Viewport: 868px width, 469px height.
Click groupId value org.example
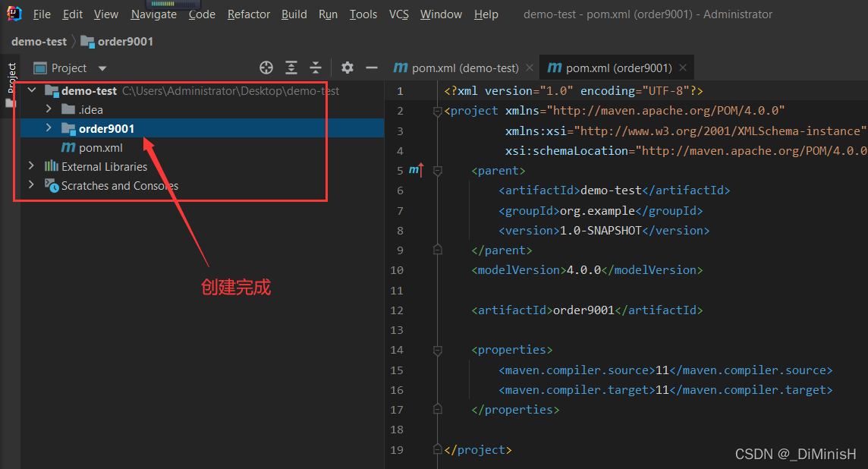[x=597, y=211]
